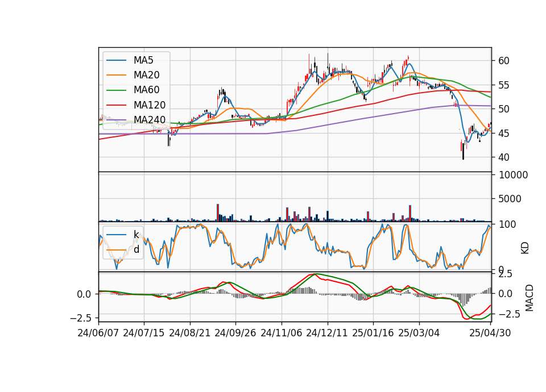
Task: Click the 24/09/26 date label
Action: pyautogui.click(x=235, y=333)
